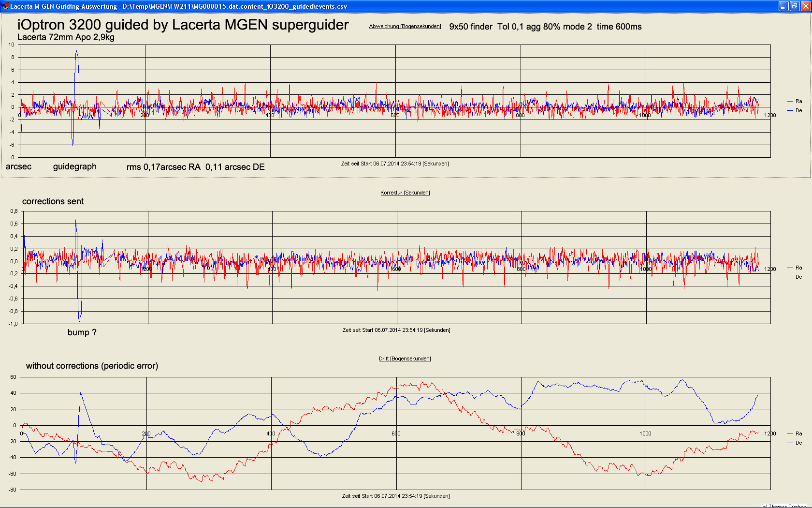Minimize the Guiding-Auswertung window
The width and height of the screenshot is (812, 508).
pyautogui.click(x=783, y=6)
